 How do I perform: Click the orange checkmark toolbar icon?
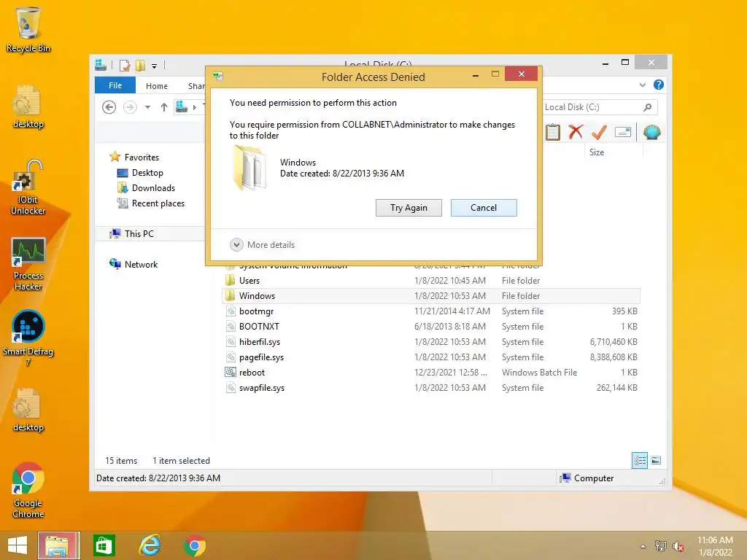pos(599,132)
